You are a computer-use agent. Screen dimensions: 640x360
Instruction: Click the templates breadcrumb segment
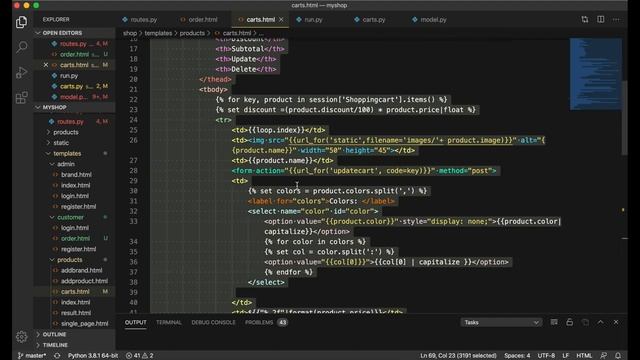click(x=158, y=33)
